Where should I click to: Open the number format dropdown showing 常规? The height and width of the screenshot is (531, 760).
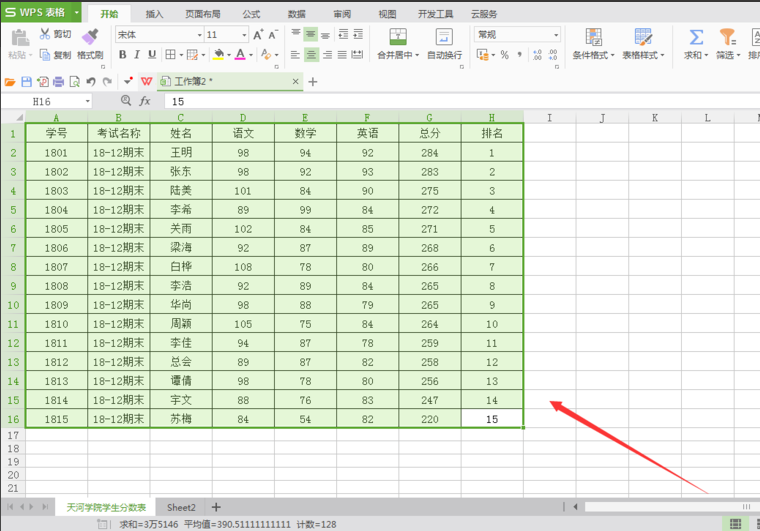point(517,34)
